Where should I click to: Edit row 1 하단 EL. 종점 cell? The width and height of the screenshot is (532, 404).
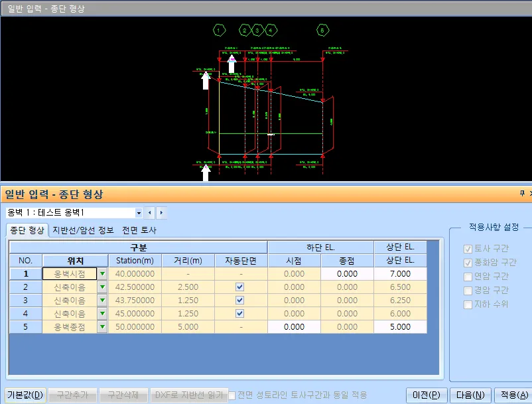coord(347,274)
